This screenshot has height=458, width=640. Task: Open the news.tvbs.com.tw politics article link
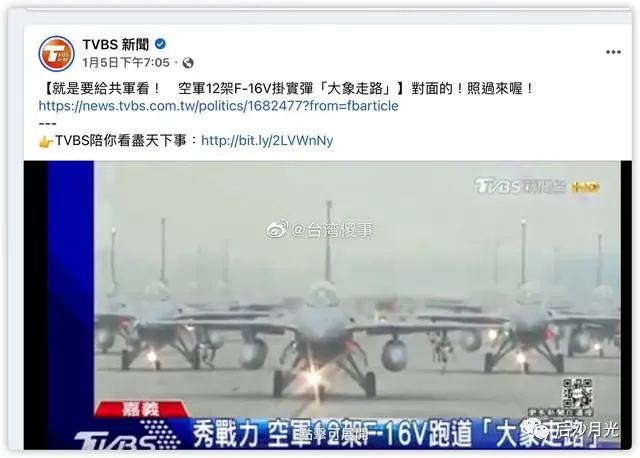218,106
